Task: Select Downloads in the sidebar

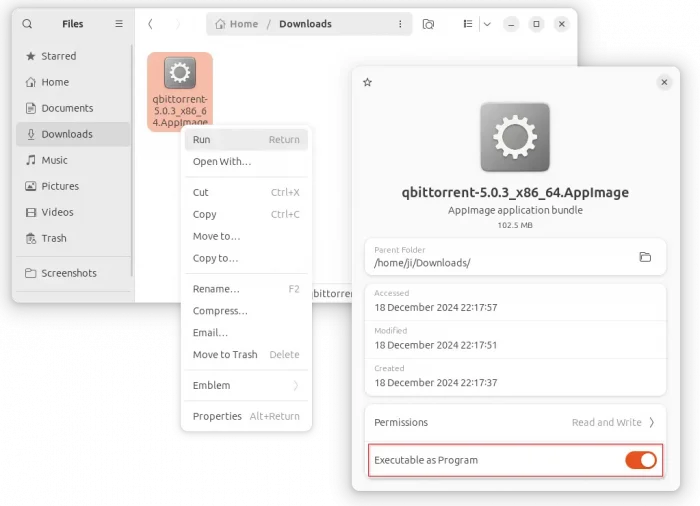Action: [x=73, y=134]
